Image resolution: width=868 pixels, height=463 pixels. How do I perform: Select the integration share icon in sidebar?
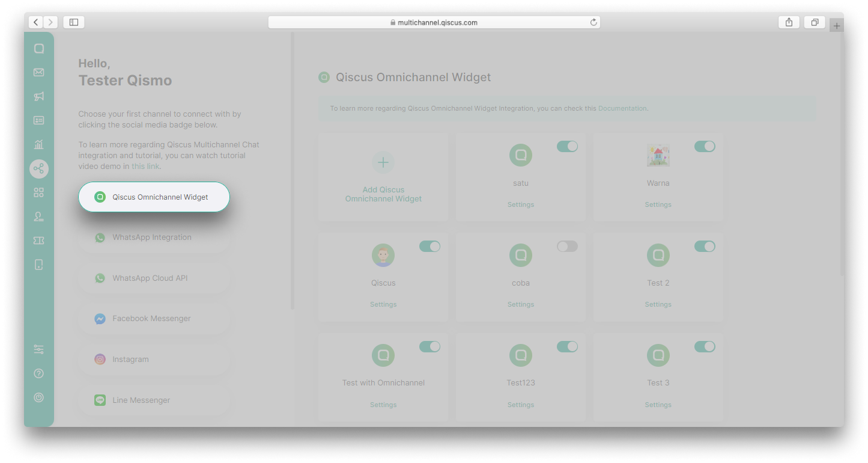click(x=39, y=169)
